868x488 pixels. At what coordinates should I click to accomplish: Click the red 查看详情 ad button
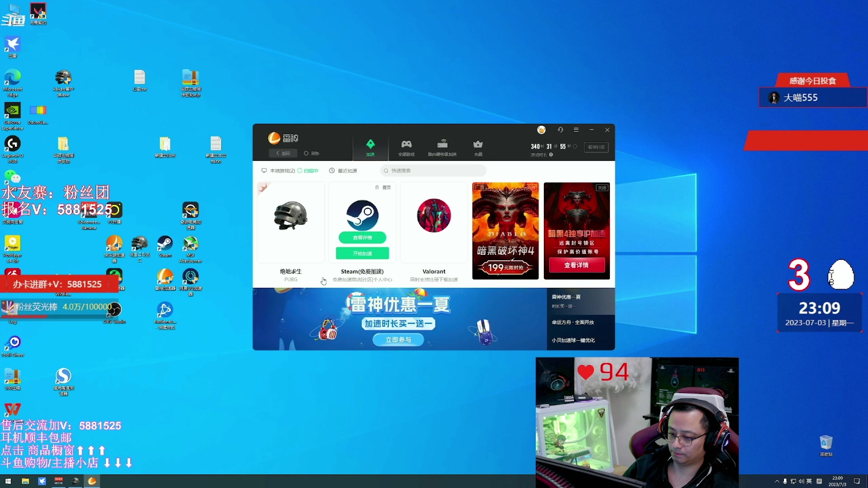(576, 265)
